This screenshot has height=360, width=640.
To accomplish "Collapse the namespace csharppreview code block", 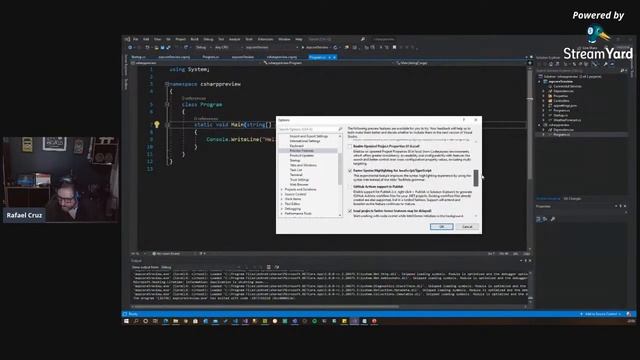I will pos(167,84).
